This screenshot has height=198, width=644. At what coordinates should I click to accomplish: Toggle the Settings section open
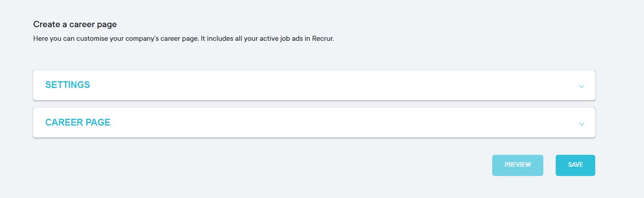click(314, 86)
